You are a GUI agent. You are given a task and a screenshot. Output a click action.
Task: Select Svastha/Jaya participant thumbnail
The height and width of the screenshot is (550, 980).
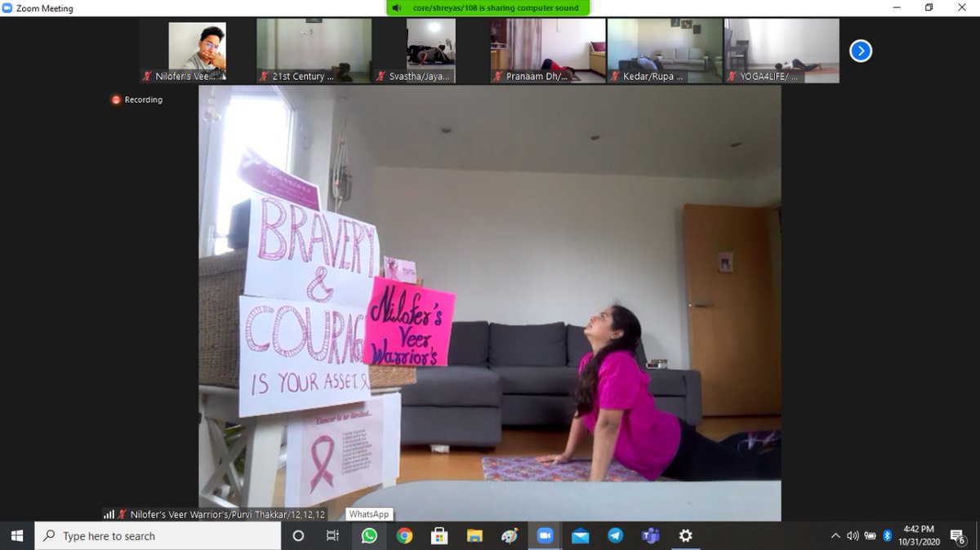coord(430,51)
